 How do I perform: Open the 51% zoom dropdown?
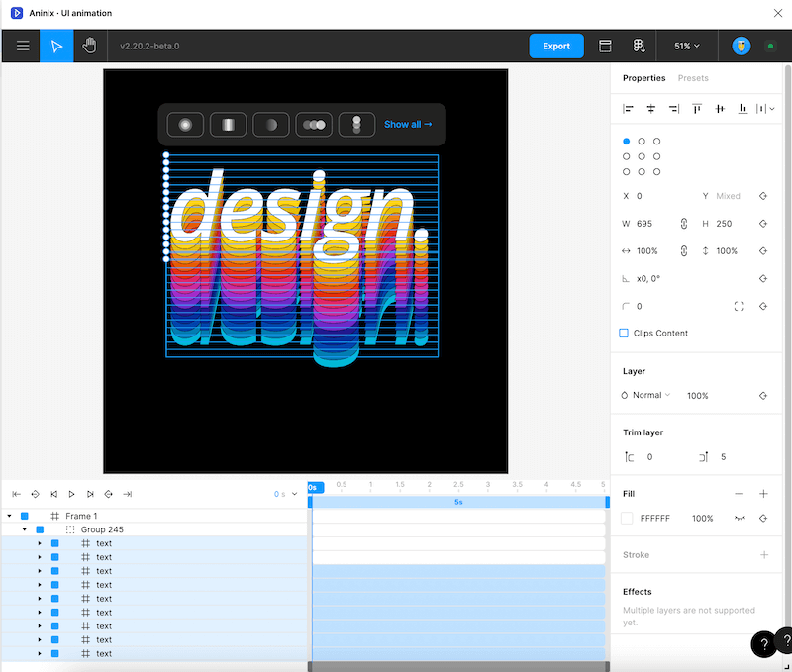click(x=687, y=46)
